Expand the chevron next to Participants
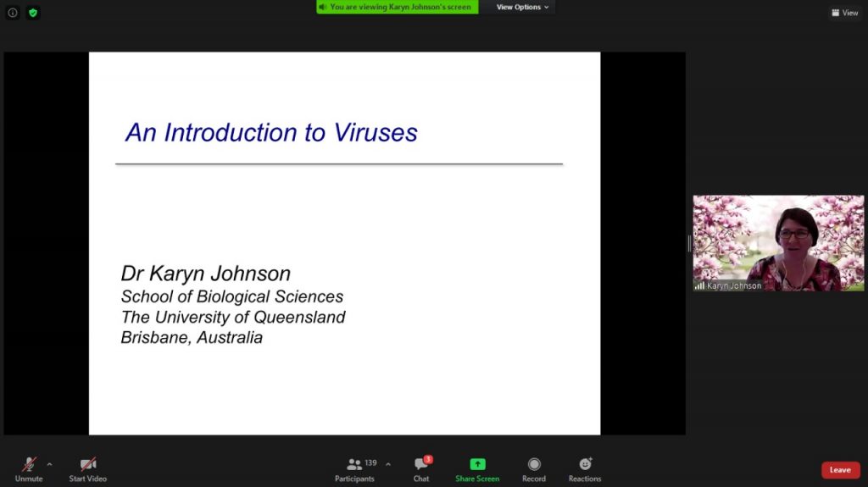This screenshot has height=487, width=868. coord(388,464)
